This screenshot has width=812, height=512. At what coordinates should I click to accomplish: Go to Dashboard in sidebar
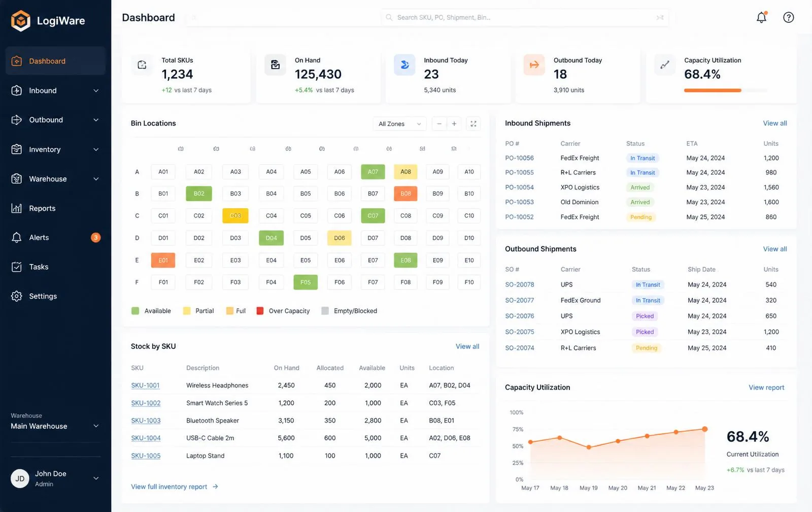(x=55, y=61)
